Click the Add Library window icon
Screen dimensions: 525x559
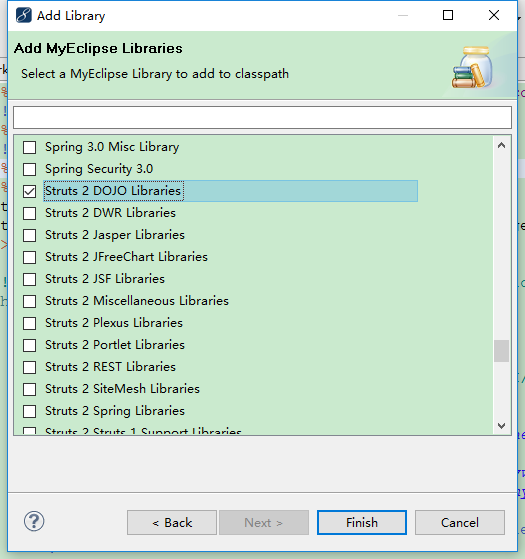click(24, 15)
